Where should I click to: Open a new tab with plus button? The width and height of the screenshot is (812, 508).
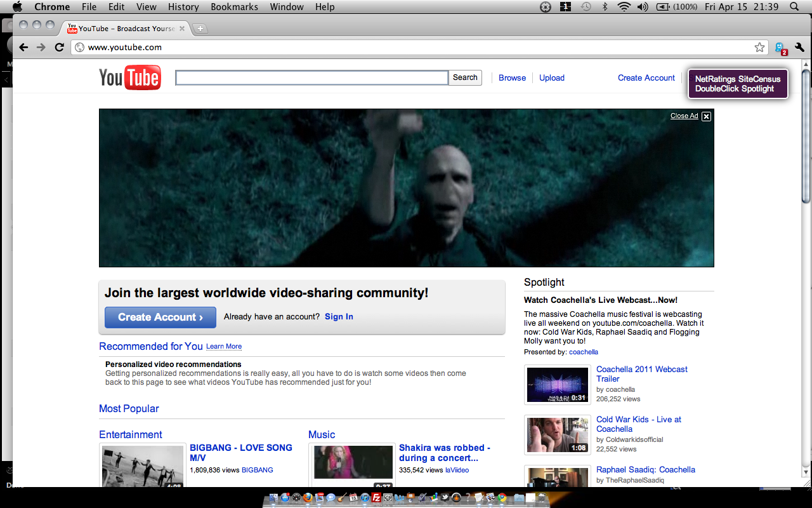(200, 29)
